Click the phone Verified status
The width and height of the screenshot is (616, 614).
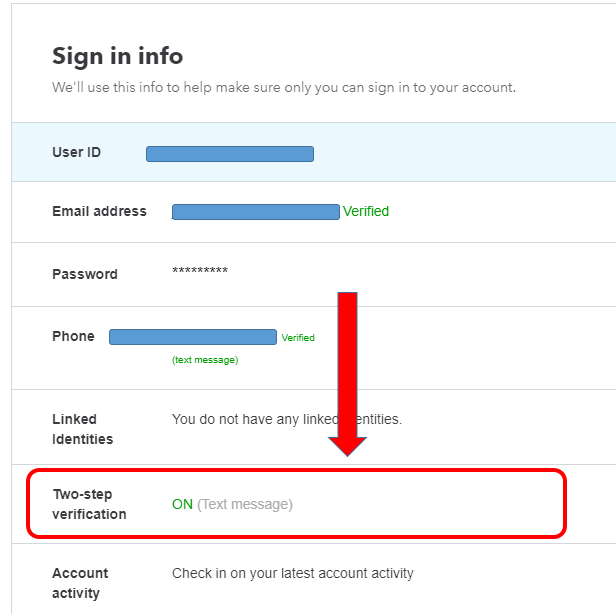(298, 338)
